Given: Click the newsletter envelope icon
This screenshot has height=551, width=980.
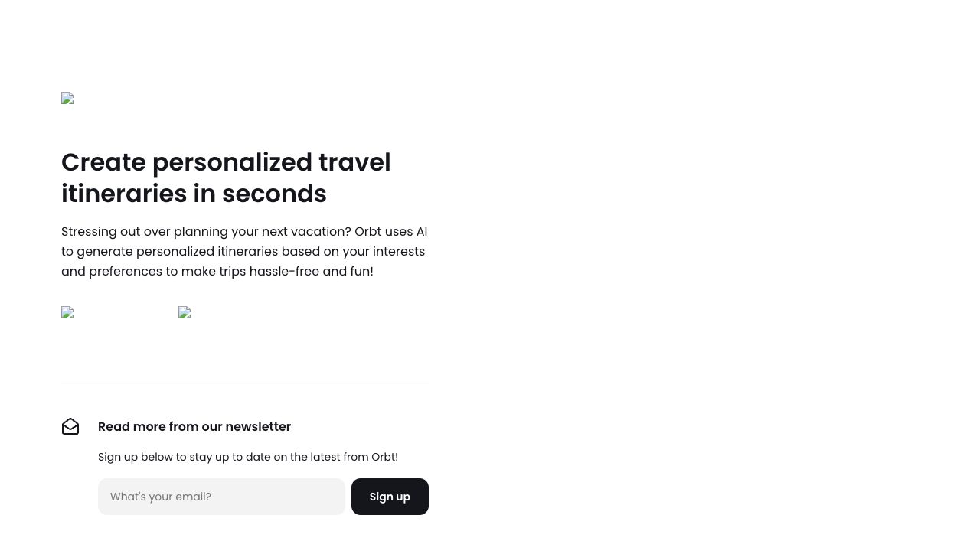Looking at the screenshot, I should coord(70,426).
